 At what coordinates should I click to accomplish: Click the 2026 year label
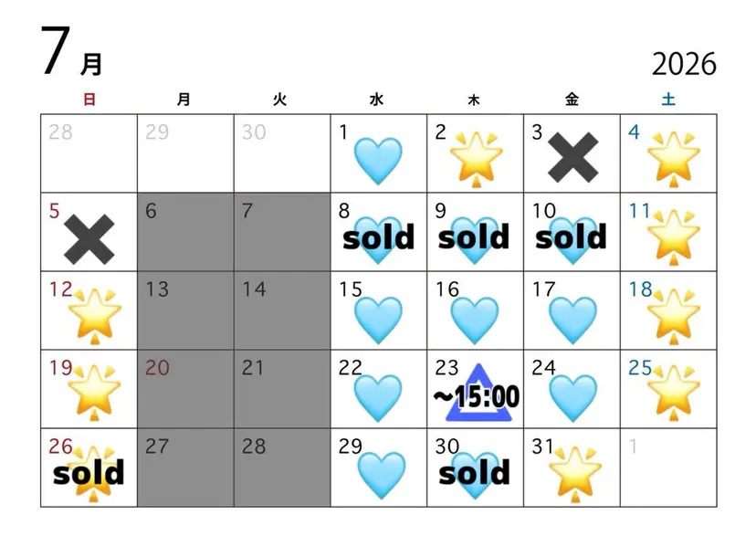coord(684,64)
